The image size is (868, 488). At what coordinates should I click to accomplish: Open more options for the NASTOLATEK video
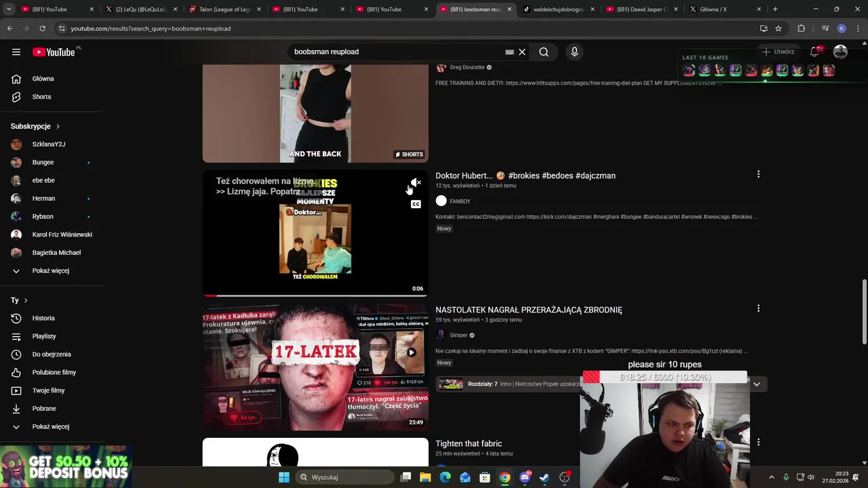click(x=758, y=308)
